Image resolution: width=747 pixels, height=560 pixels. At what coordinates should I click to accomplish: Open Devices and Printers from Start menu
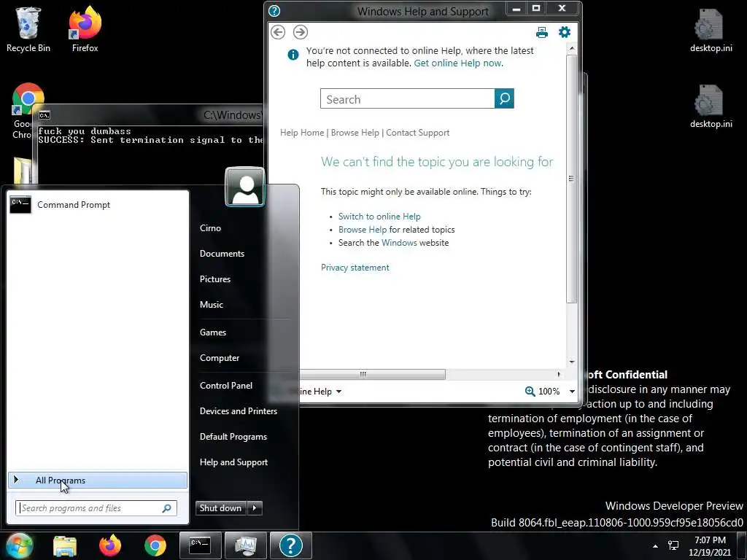pos(239,411)
